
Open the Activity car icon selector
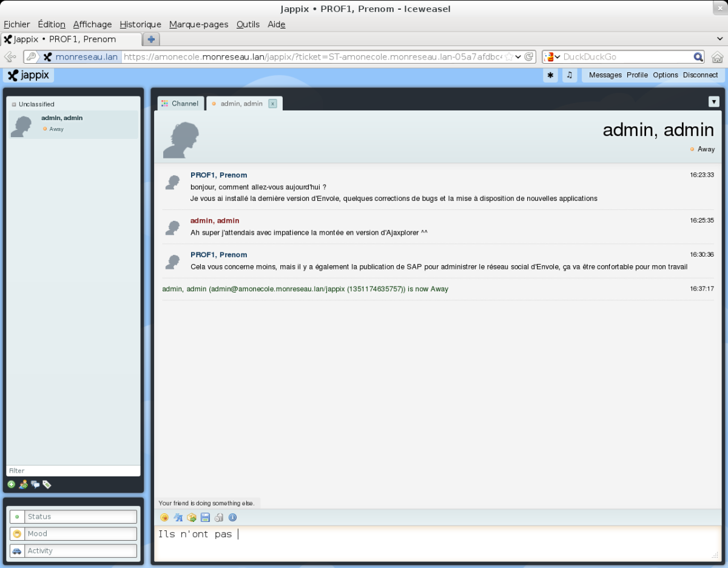click(73, 550)
